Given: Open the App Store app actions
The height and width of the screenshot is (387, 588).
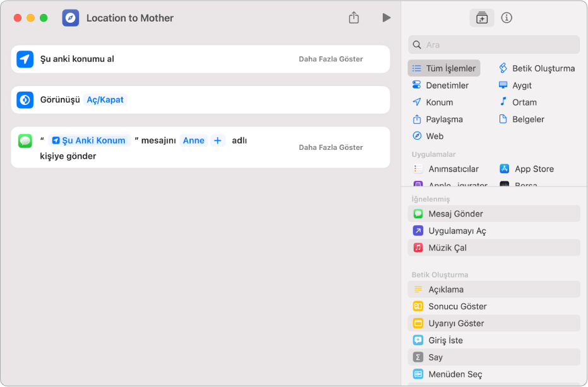Looking at the screenshot, I should tap(534, 169).
